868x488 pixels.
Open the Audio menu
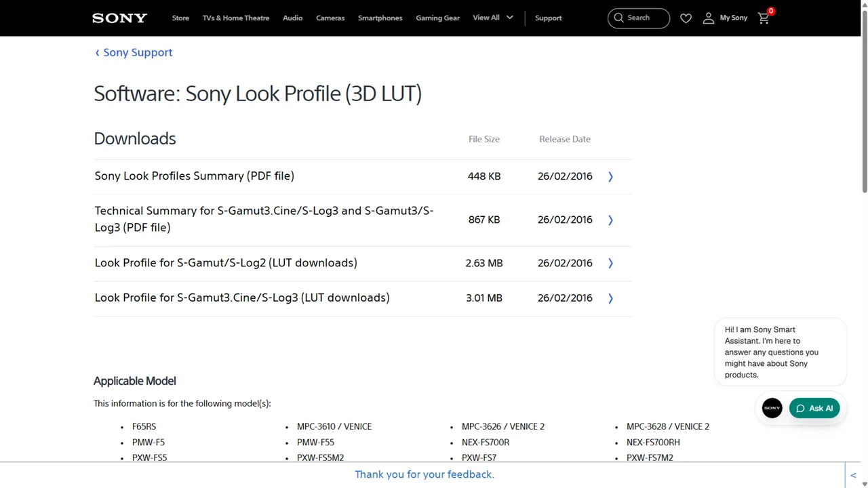pyautogui.click(x=292, y=18)
